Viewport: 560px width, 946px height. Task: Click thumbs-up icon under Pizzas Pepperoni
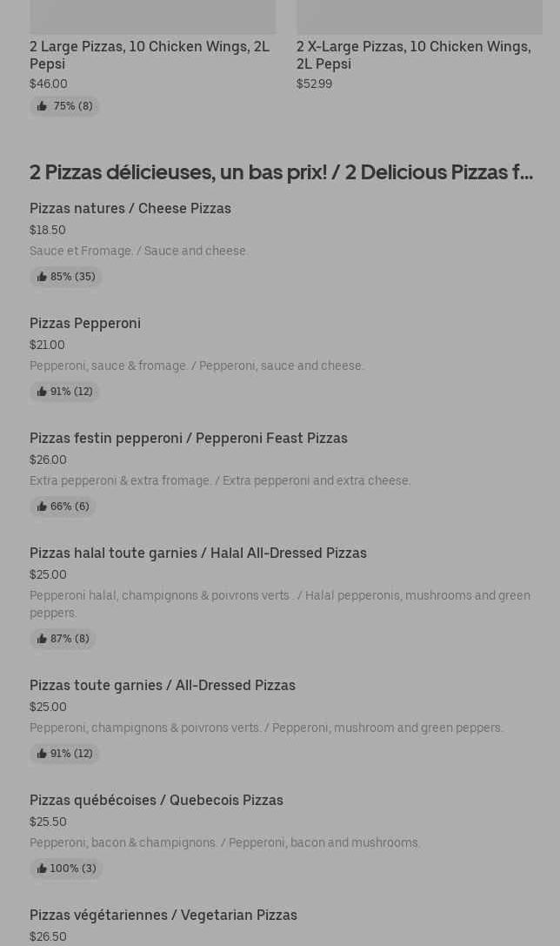coord(42,392)
